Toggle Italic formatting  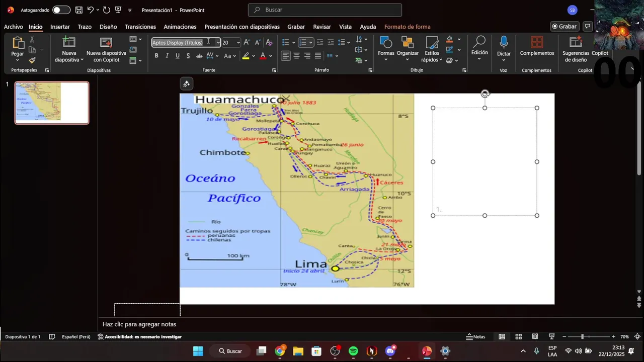[167, 56]
